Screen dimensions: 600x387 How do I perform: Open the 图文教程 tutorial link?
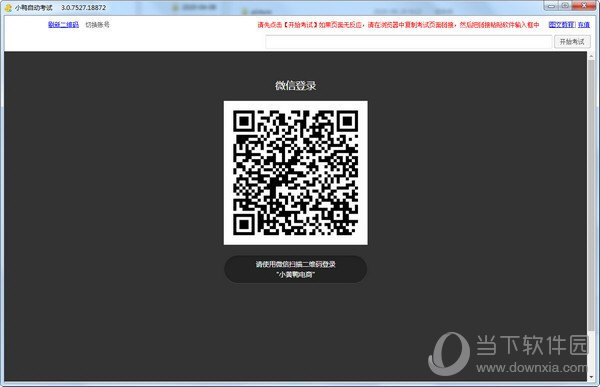[x=562, y=24]
